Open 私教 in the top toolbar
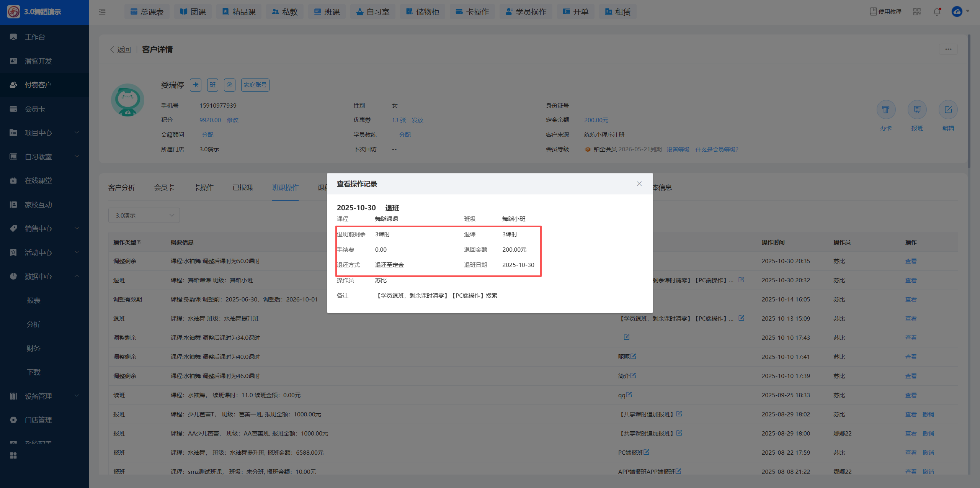This screenshot has width=980, height=488. tap(285, 12)
